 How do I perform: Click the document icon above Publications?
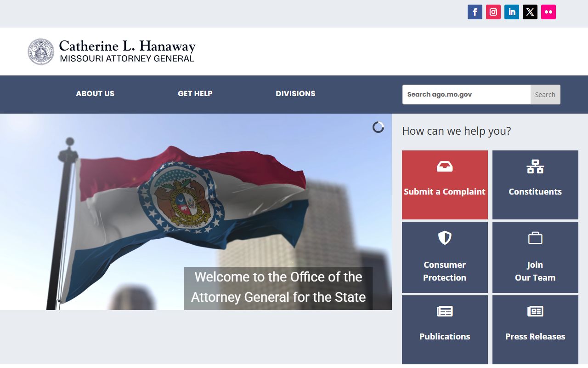445,311
